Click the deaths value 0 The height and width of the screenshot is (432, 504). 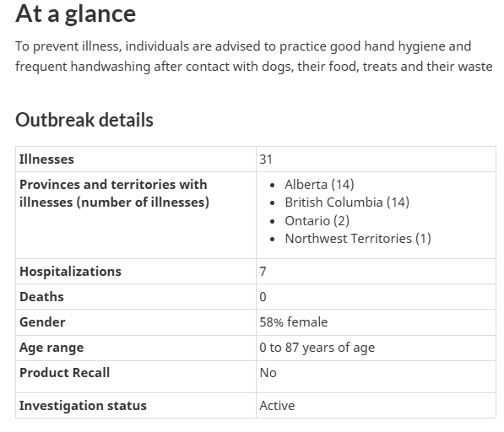point(263,297)
